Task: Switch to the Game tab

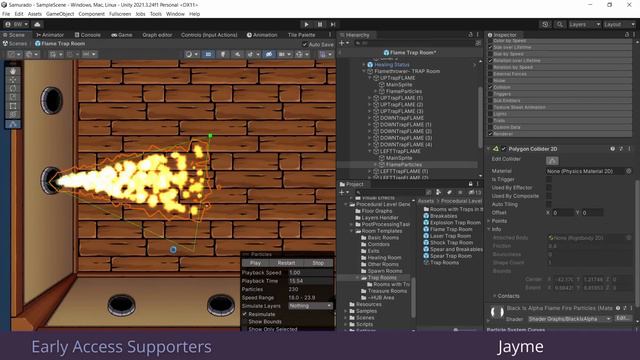Action: [122, 35]
